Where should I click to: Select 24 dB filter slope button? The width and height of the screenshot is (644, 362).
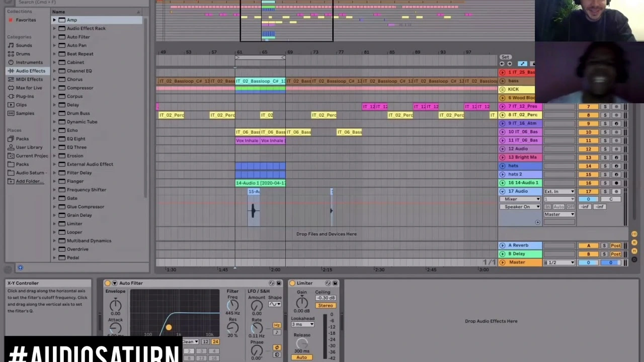(215, 342)
